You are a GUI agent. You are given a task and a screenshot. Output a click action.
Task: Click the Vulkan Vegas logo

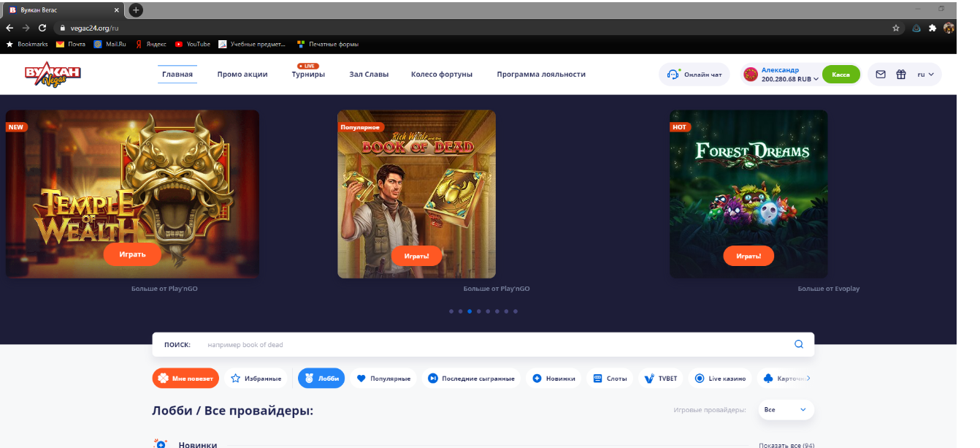coord(53,75)
